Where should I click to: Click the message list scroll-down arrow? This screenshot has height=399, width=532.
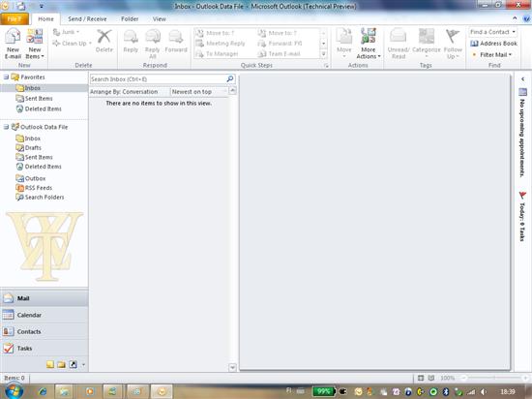click(x=232, y=367)
